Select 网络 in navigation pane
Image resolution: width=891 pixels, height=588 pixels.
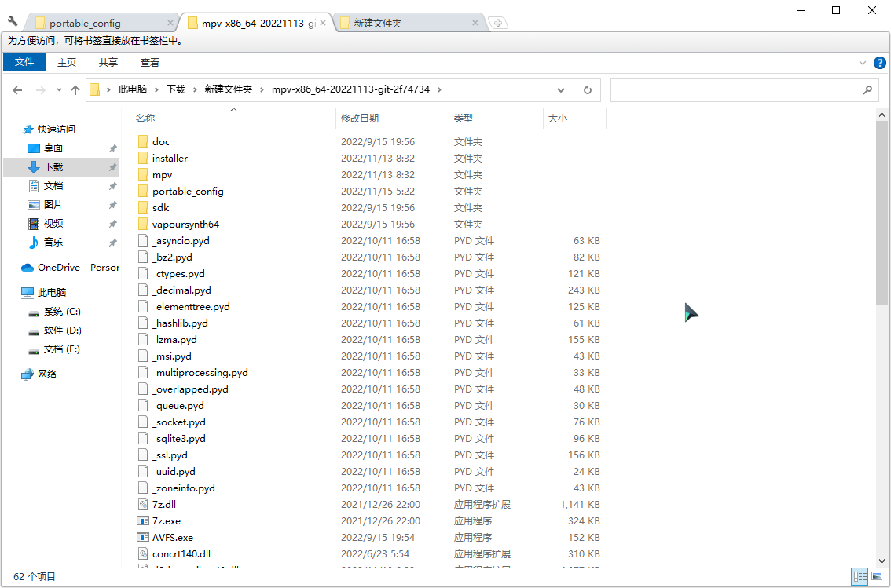pos(46,374)
